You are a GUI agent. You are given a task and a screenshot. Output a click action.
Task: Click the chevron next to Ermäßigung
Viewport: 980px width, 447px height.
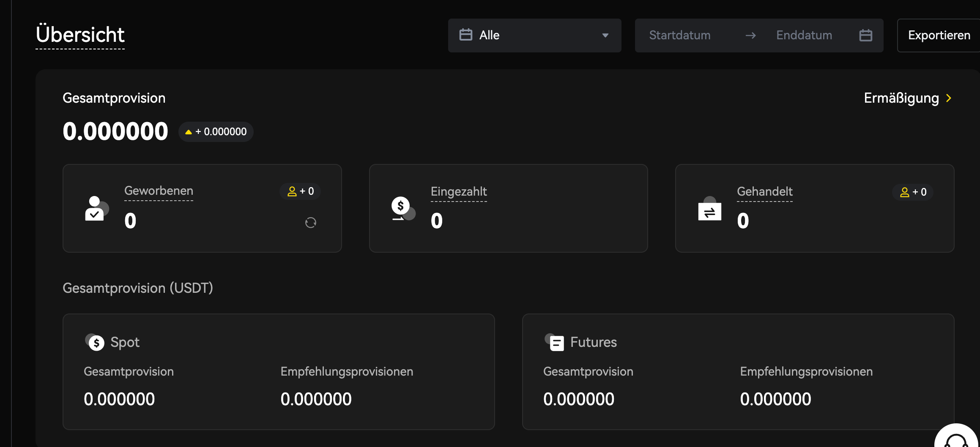[x=949, y=98]
